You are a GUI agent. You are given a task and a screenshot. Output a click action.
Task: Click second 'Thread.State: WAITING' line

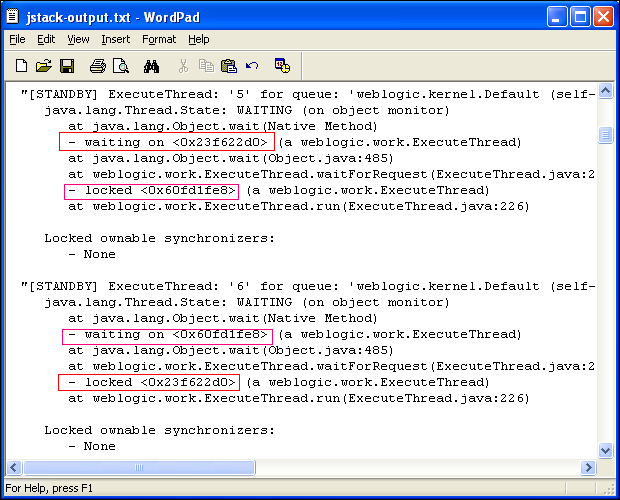247,302
